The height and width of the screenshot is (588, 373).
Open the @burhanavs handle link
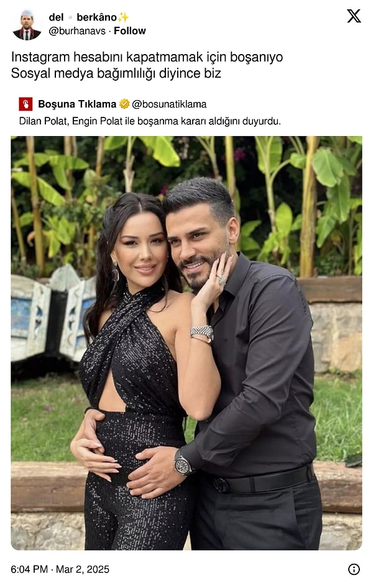pyautogui.click(x=77, y=30)
